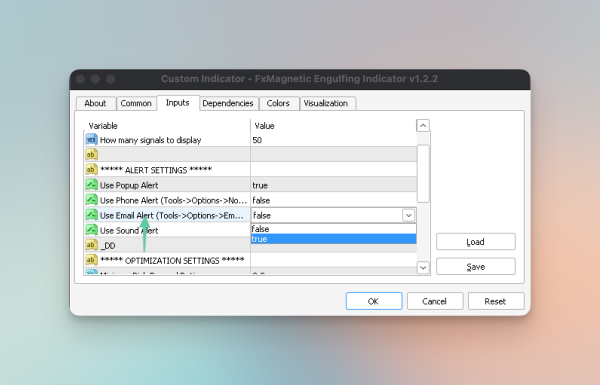Switch to the Colors tab
600x385 pixels.
click(278, 103)
